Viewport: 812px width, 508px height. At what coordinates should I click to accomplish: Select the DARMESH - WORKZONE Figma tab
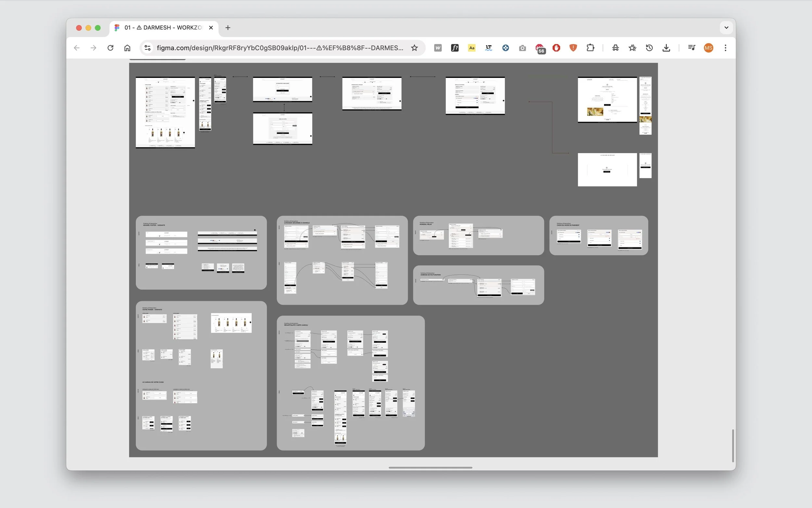(163, 28)
